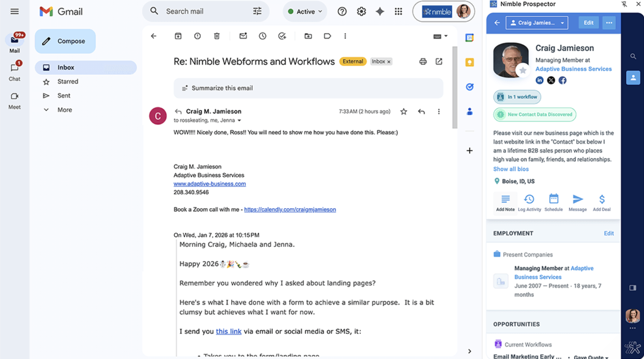Viewport: 644px width, 359px height.
Task: Click Summarize this email button
Action: tap(309, 88)
